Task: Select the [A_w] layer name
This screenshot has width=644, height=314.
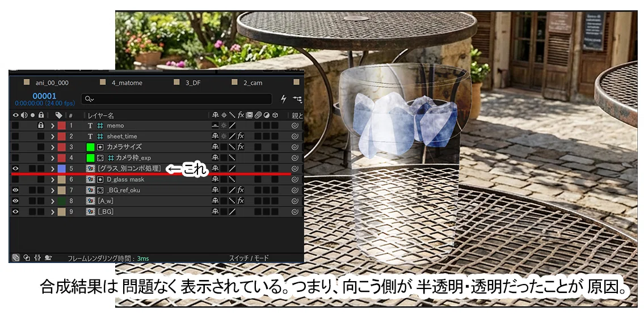Action: (105, 201)
